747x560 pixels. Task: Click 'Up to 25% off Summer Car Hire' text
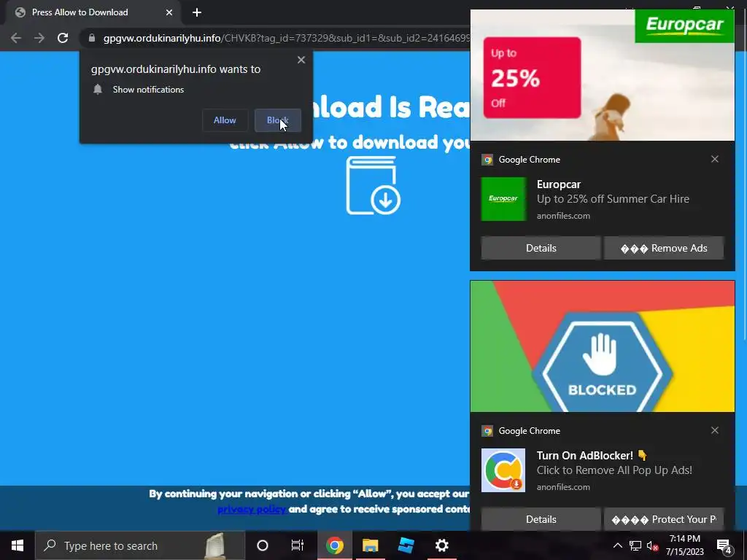click(x=613, y=199)
